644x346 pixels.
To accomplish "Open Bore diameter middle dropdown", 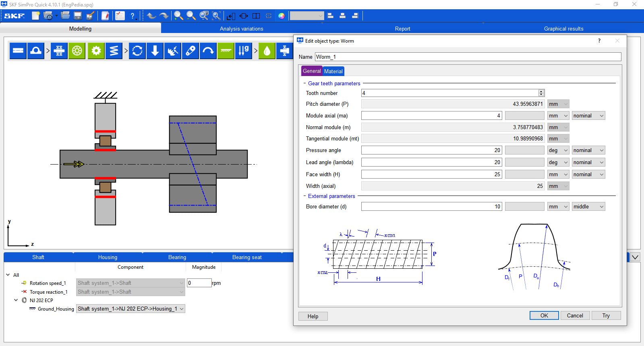I will [x=588, y=206].
